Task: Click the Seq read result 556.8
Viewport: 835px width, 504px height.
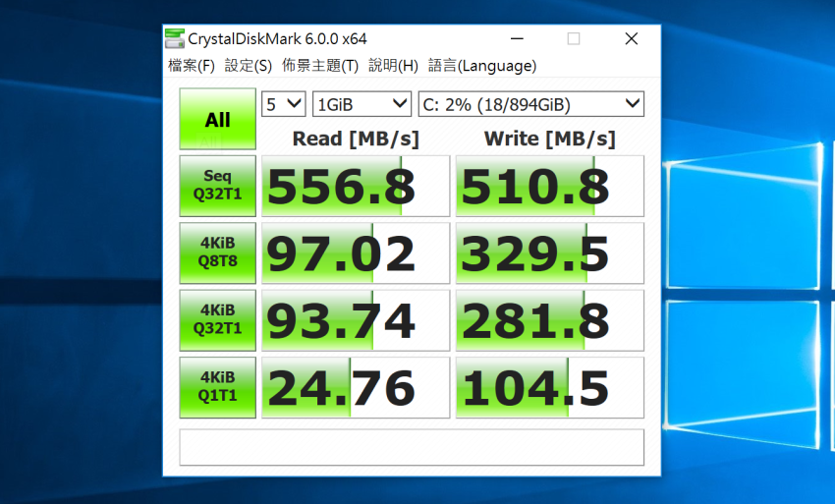Action: coord(356,186)
